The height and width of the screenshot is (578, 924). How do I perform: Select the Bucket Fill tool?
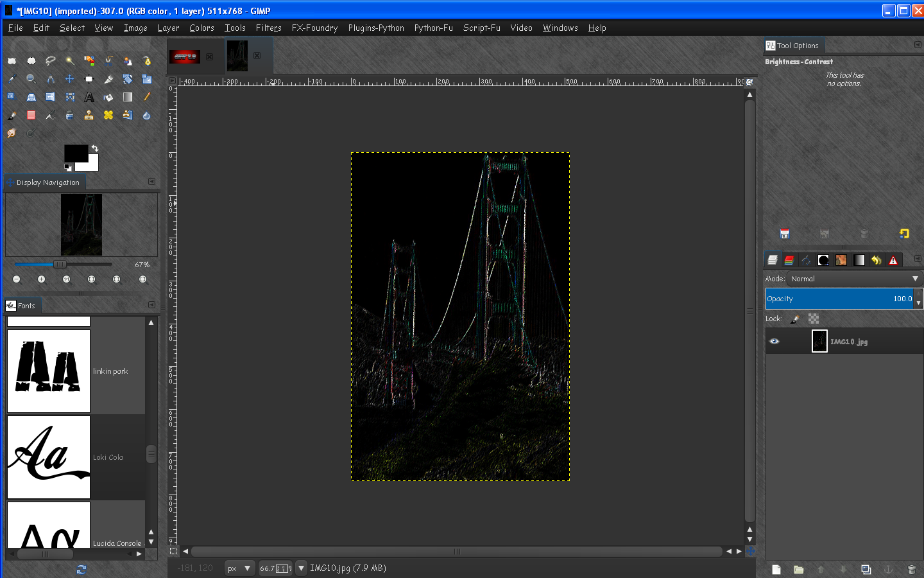pyautogui.click(x=108, y=97)
